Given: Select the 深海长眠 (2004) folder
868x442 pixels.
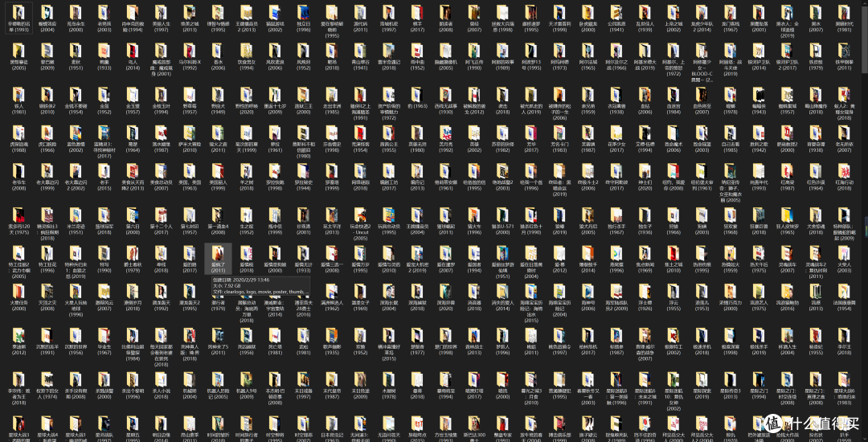Looking at the screenshot, I should tap(389, 298).
